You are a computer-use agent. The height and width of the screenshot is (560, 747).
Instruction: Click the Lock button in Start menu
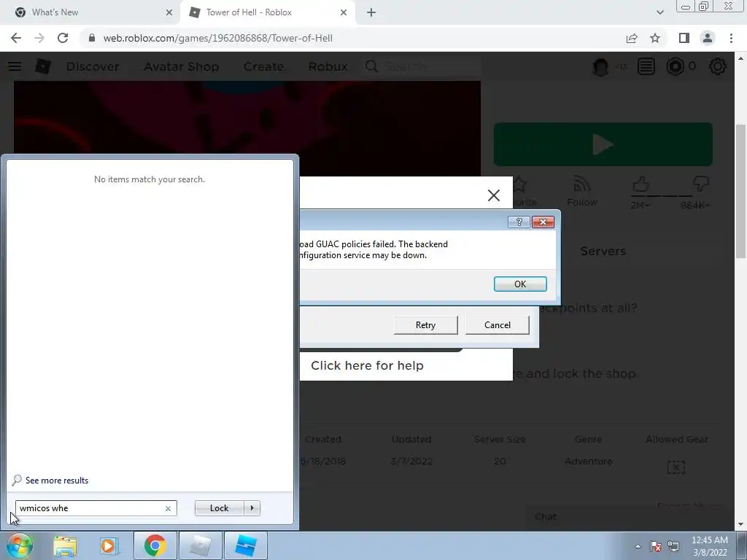220,508
